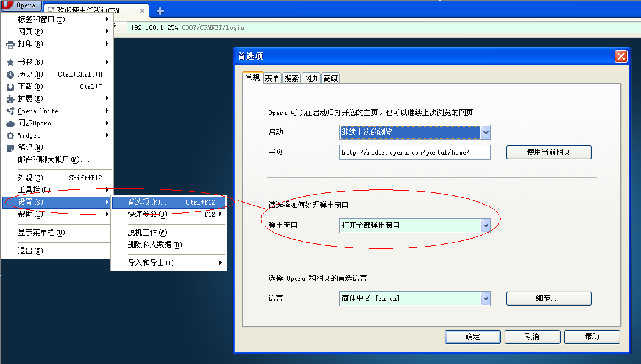The height and width of the screenshot is (364, 641).
Task: Switch to the 搜索 tab
Action: pyautogui.click(x=291, y=78)
